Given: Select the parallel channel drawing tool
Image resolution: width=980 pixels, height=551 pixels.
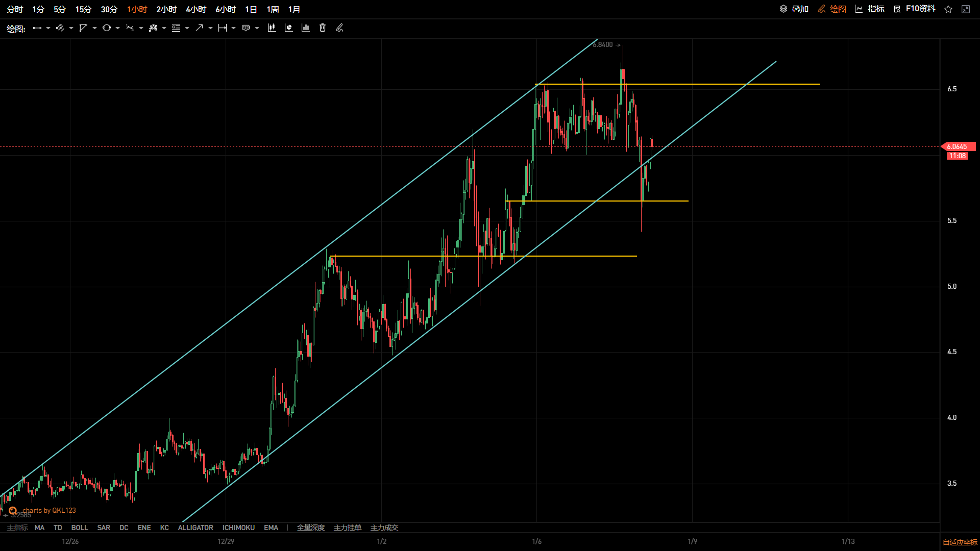Looking at the screenshot, I should point(60,28).
